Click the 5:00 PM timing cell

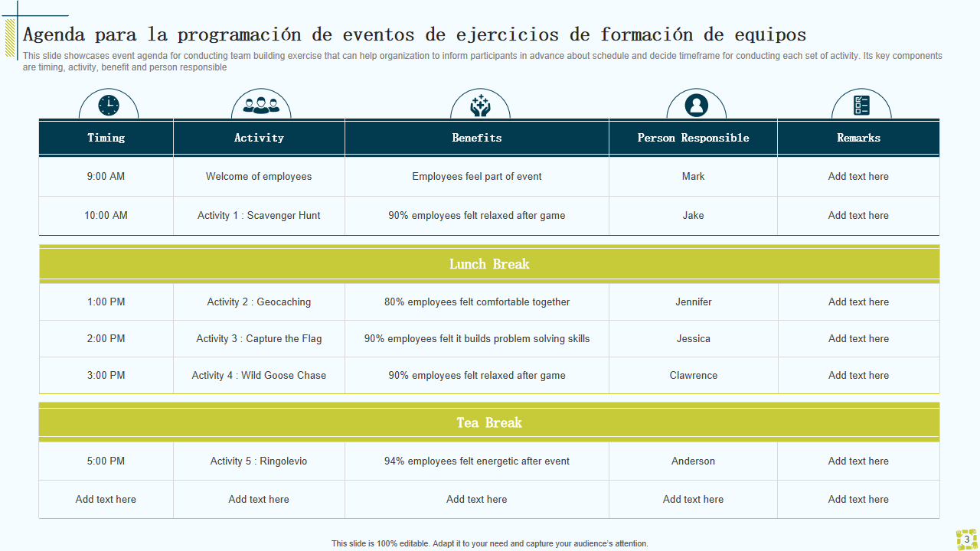pos(106,461)
